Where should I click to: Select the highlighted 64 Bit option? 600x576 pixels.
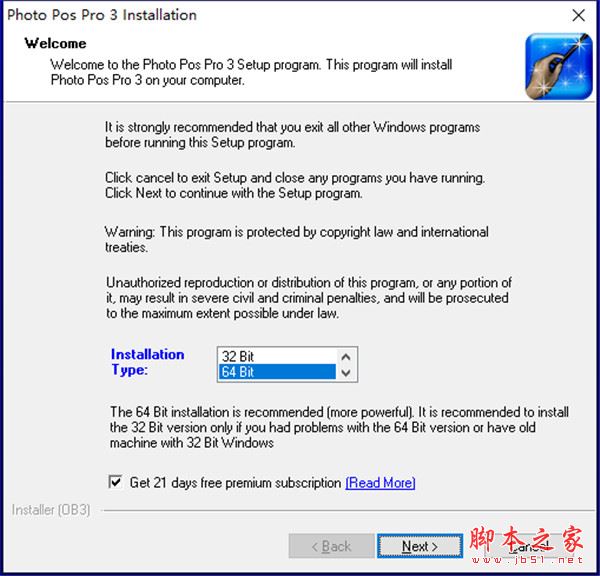pyautogui.click(x=277, y=372)
